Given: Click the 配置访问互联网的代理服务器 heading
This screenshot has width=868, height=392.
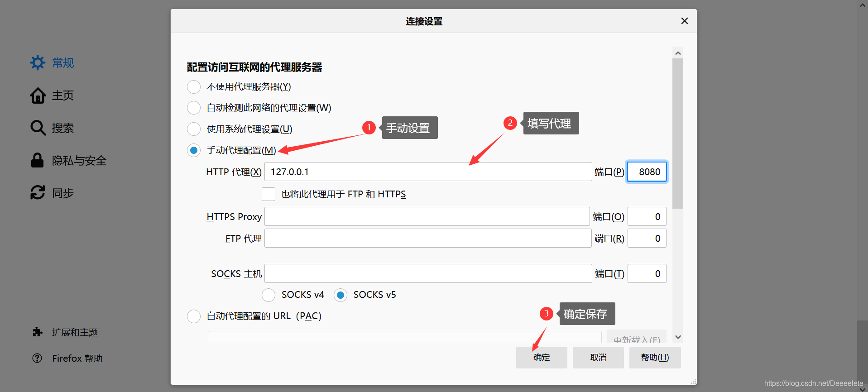Looking at the screenshot, I should pos(254,67).
